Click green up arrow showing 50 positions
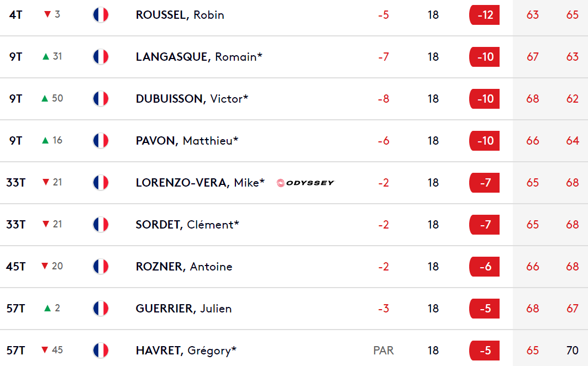The height and width of the screenshot is (366, 588). (45, 98)
